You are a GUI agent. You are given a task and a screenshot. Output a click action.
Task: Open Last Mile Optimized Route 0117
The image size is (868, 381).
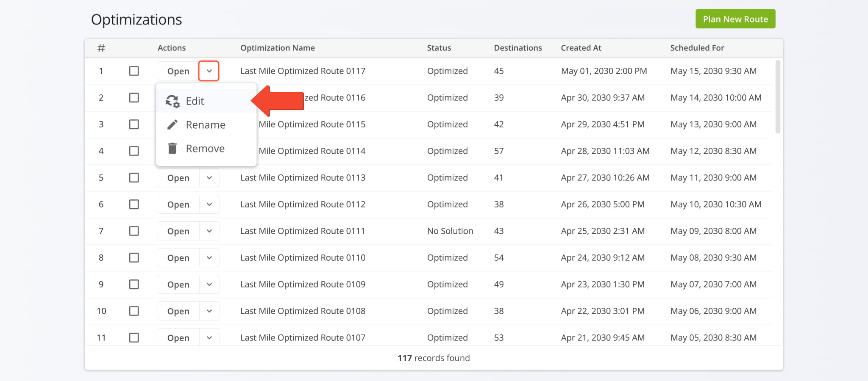[178, 71]
